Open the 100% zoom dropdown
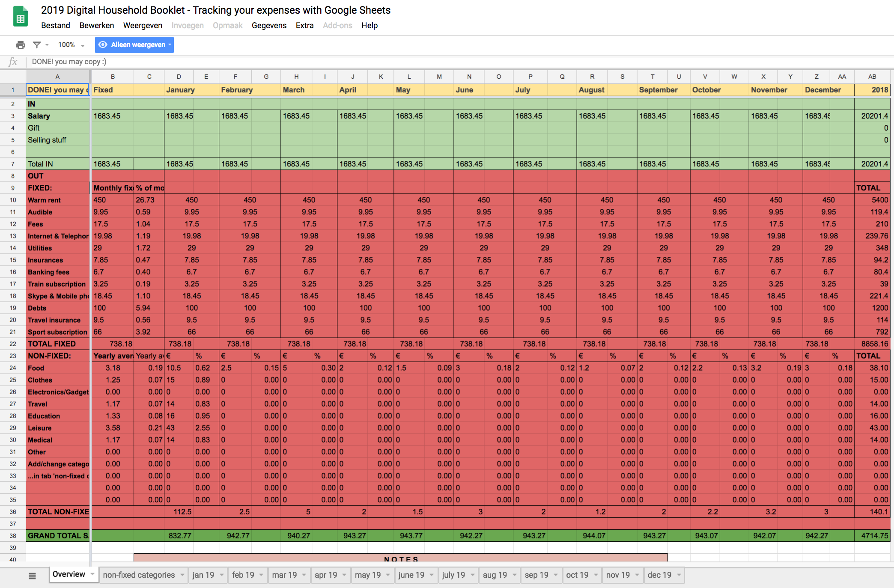The image size is (894, 588). (71, 45)
